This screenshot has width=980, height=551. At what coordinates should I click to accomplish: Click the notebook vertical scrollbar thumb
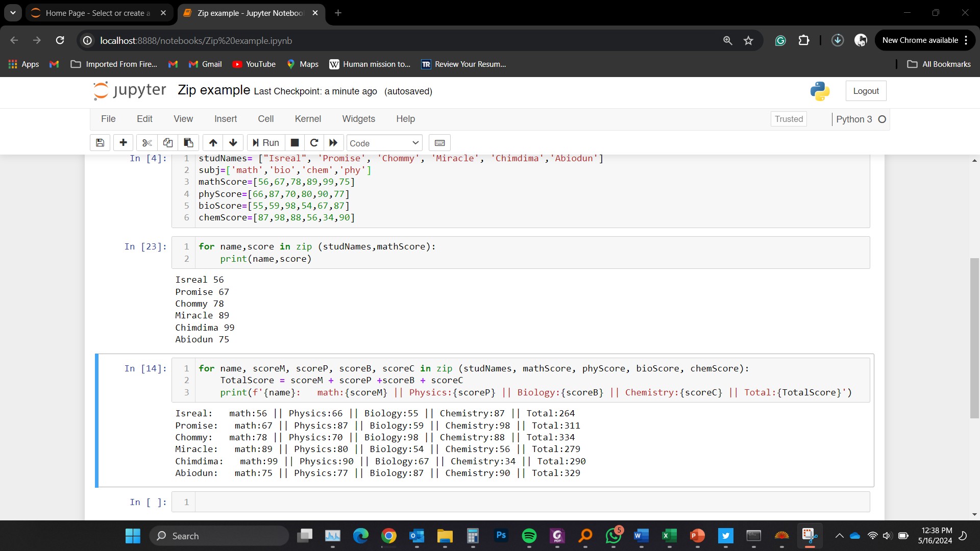974,338
